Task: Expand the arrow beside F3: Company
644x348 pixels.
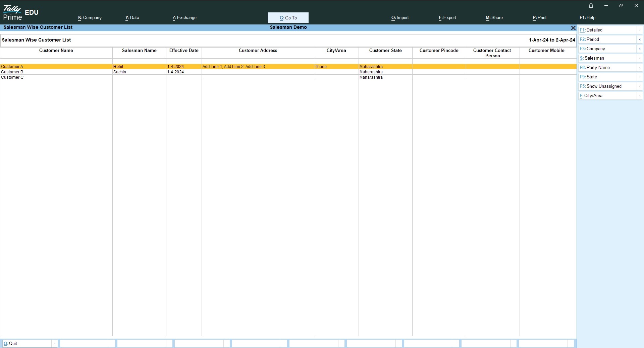Action: click(640, 49)
